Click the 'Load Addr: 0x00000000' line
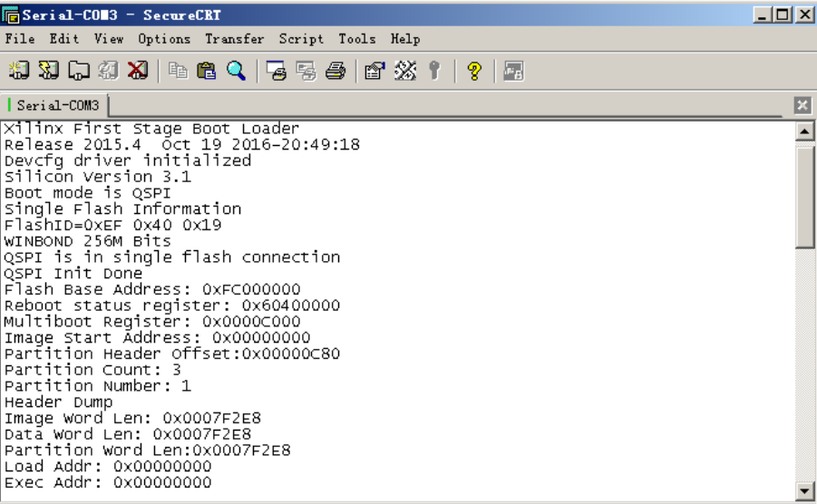 click(x=108, y=467)
